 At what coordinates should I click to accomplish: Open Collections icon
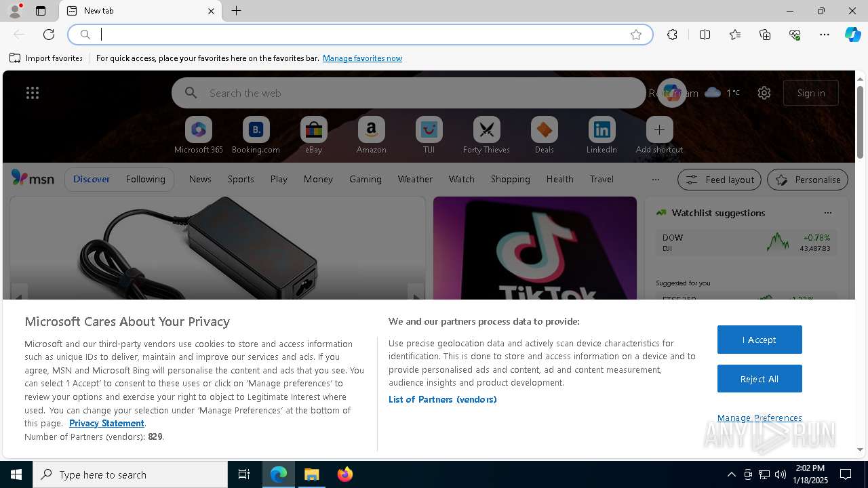[765, 35]
